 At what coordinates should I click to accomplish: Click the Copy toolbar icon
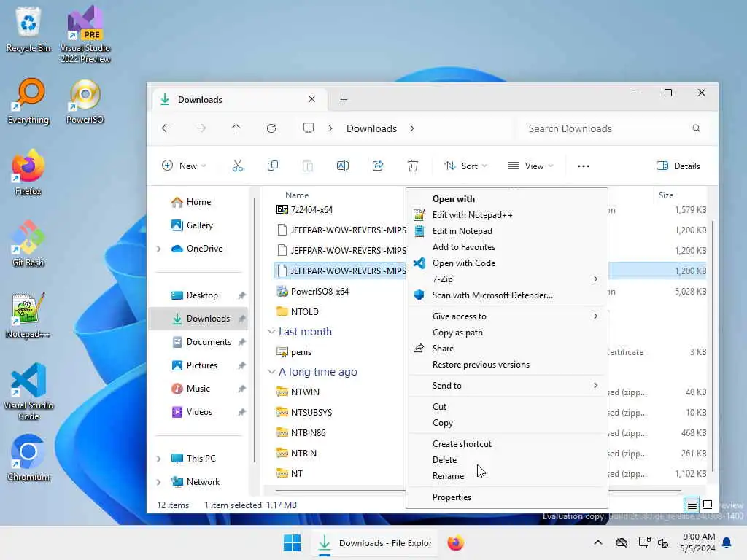tap(273, 166)
